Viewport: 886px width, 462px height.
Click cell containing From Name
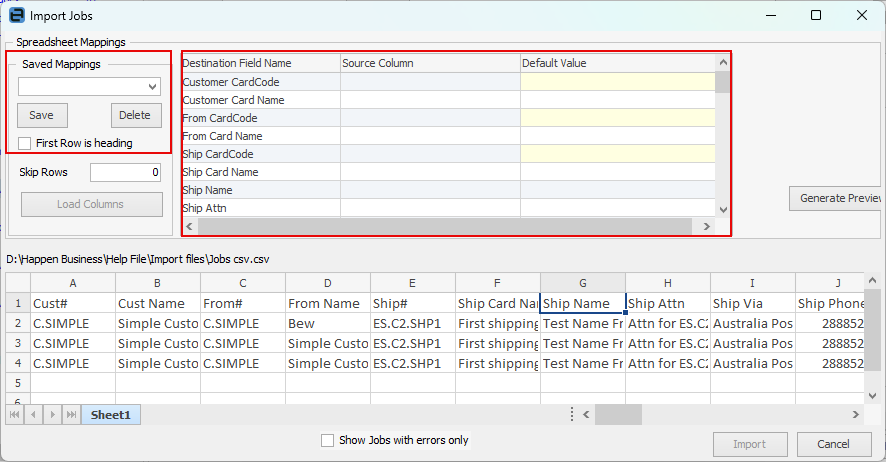(x=328, y=303)
